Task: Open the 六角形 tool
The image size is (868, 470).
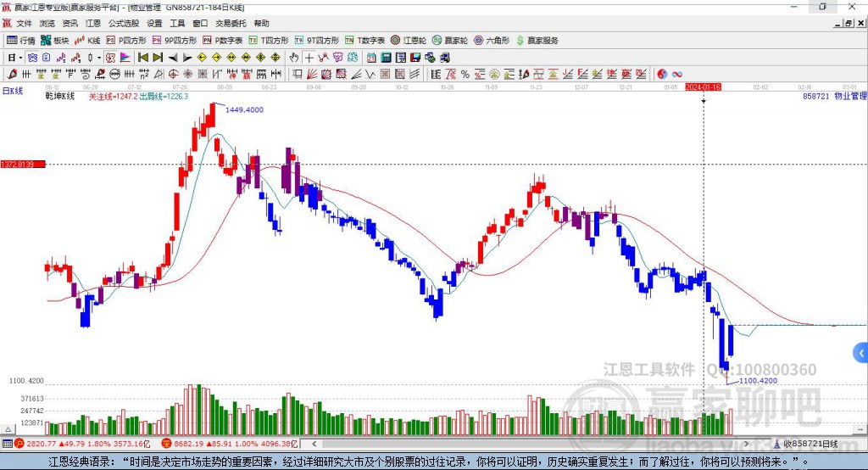Action: tap(492, 41)
